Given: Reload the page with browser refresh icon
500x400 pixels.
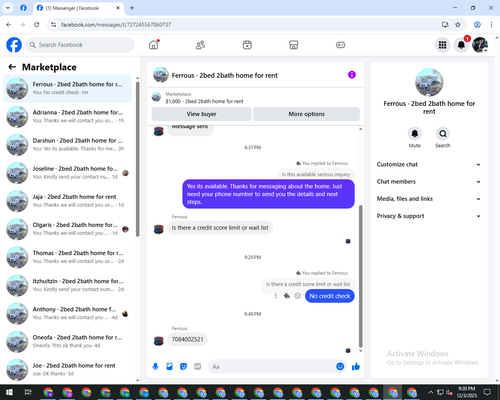Looking at the screenshot, I should pyautogui.click(x=37, y=25).
